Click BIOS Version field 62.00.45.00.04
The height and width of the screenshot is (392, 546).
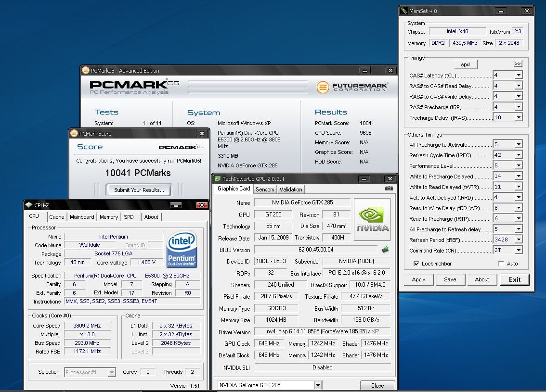(x=316, y=250)
